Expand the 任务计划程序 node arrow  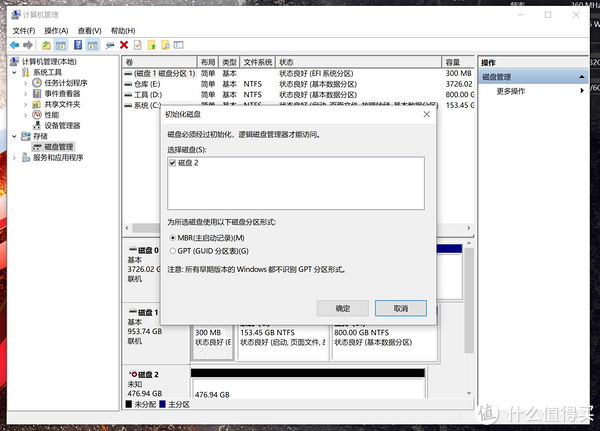[x=25, y=83]
